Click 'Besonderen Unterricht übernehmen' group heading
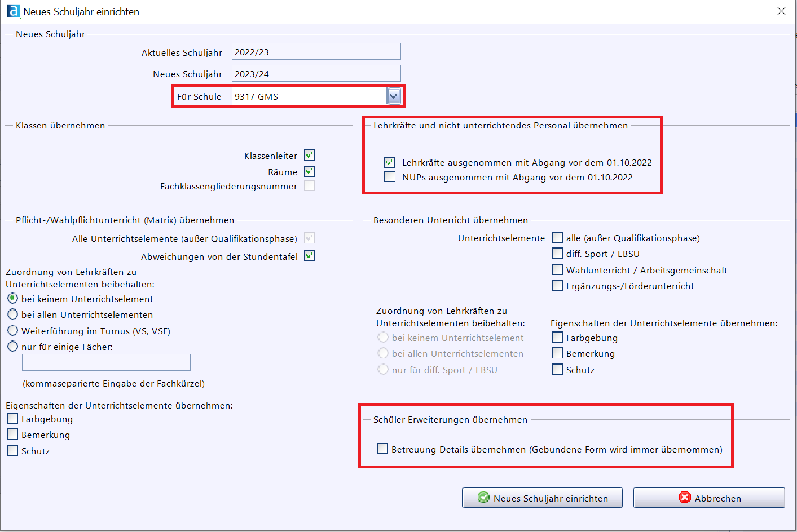797x532 pixels. (x=451, y=220)
